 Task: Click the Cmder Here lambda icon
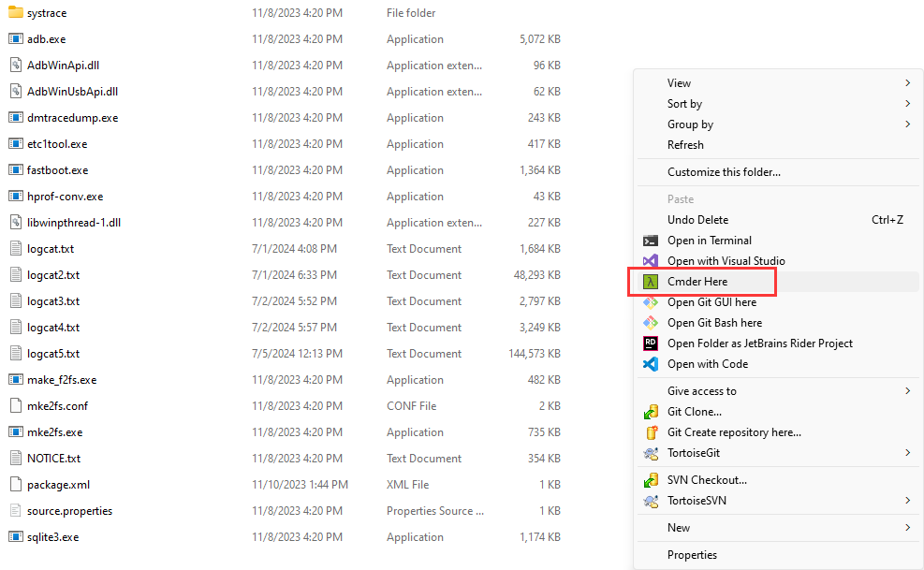tap(650, 282)
